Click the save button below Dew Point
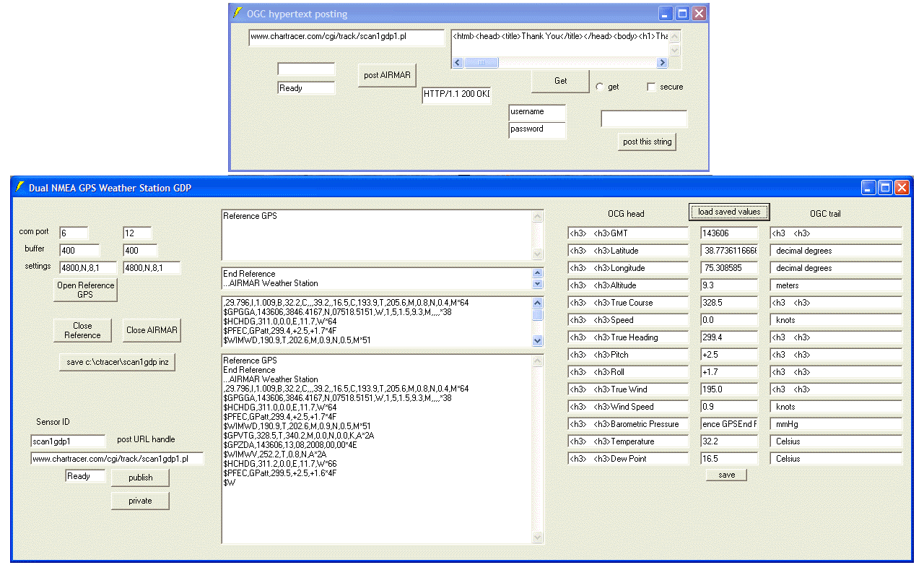924x578 pixels. pyautogui.click(x=726, y=475)
